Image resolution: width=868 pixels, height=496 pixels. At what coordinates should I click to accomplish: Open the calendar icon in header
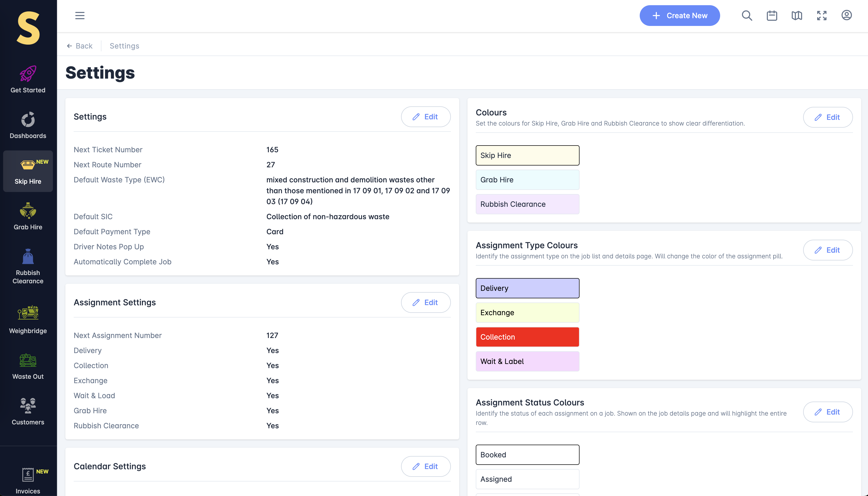point(771,16)
